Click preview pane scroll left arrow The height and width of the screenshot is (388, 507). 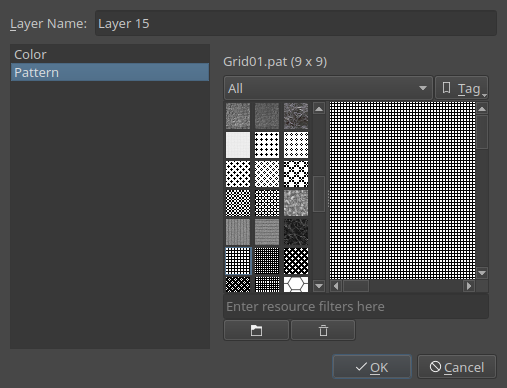[x=336, y=286]
